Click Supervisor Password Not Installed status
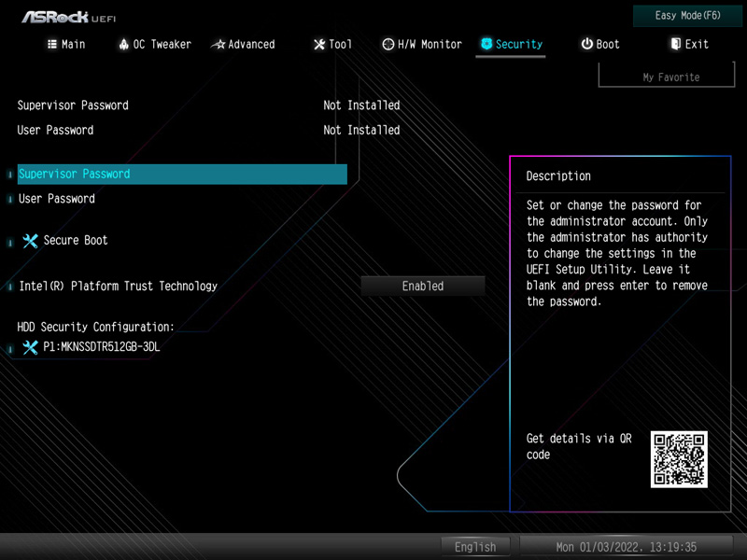The image size is (747, 560). coord(361,105)
